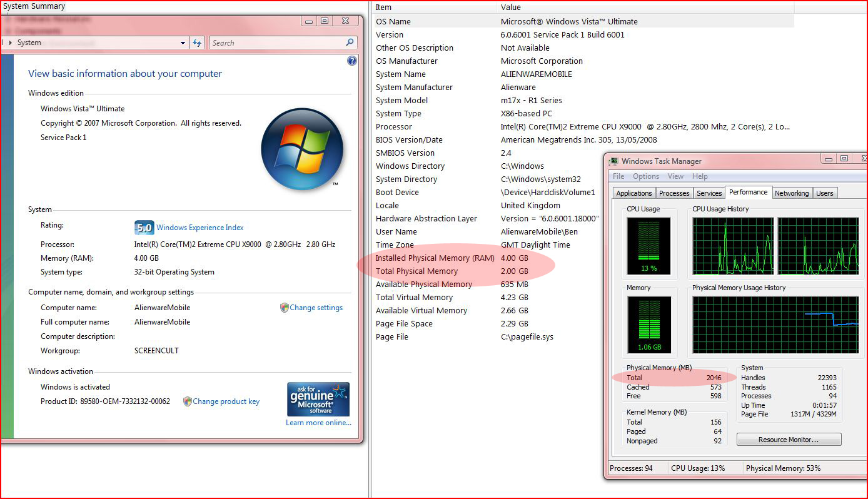
Task: Click the refresh icon in System address bar
Action: click(197, 43)
